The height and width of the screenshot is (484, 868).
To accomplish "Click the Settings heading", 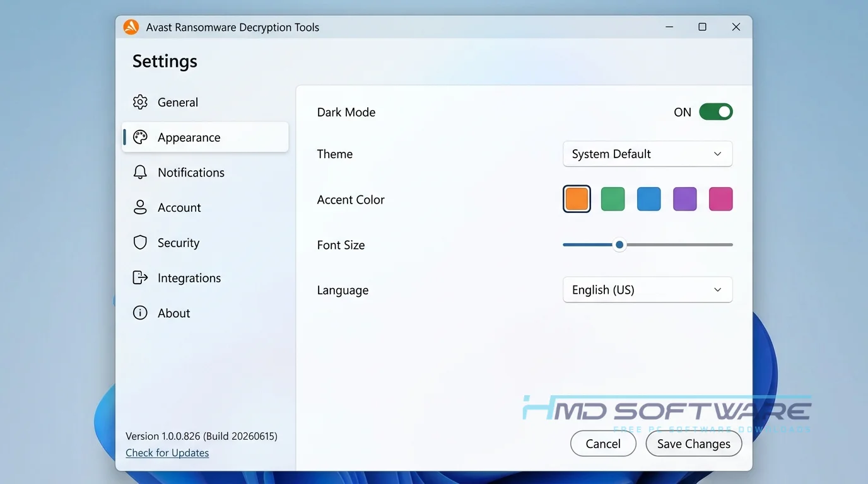I will (165, 61).
